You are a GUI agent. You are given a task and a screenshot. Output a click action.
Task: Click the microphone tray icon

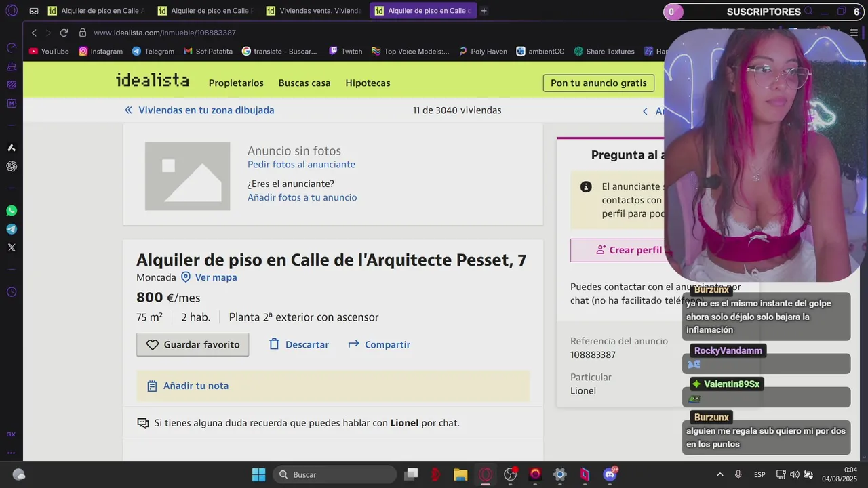click(x=738, y=474)
